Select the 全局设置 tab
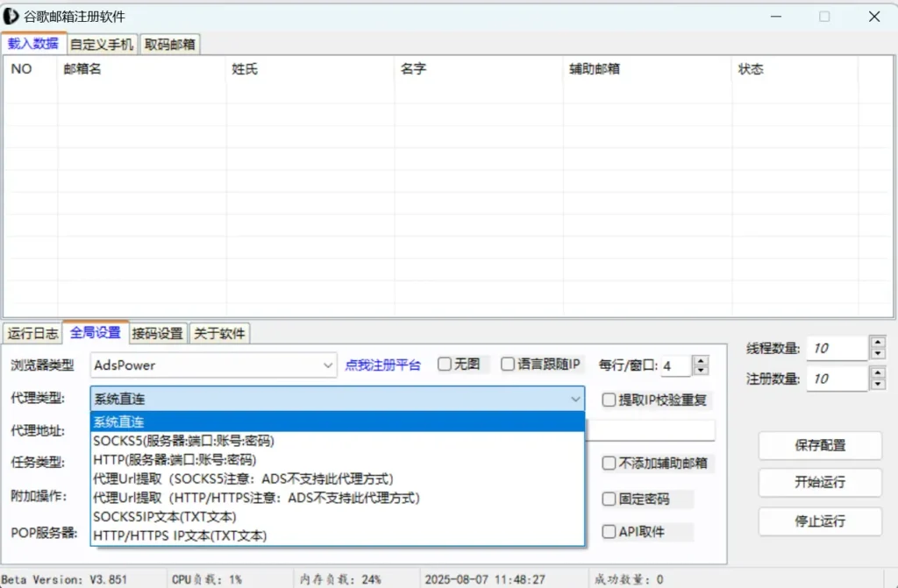Viewport: 898px width, 588px height. (95, 332)
